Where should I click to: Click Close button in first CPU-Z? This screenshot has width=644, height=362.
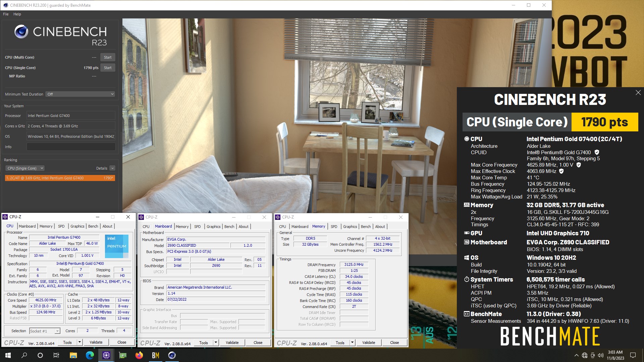tap(122, 342)
